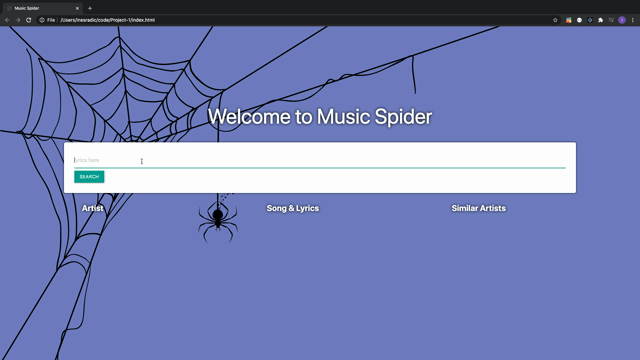Image resolution: width=640 pixels, height=360 pixels.
Task: Focus the lyrics here input field
Action: [x=320, y=160]
